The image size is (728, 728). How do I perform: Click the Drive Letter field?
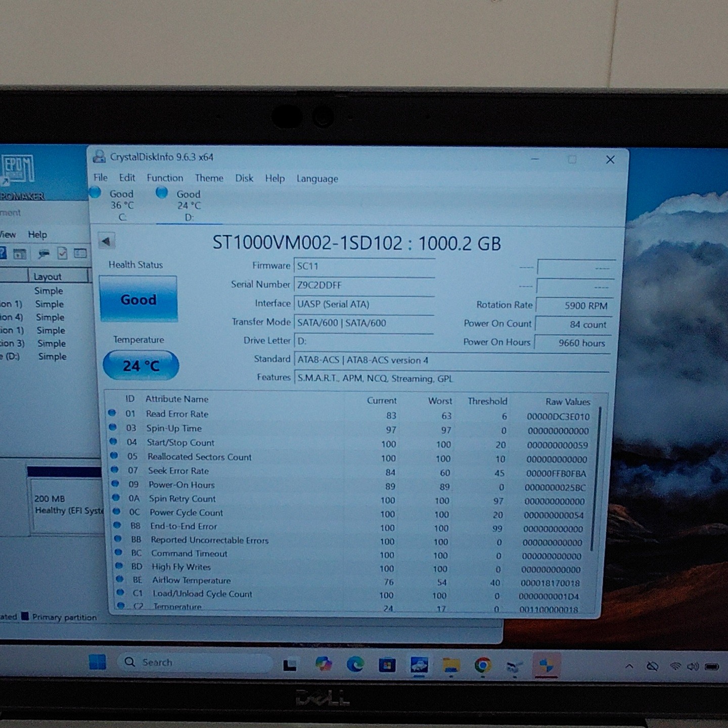[x=364, y=341]
